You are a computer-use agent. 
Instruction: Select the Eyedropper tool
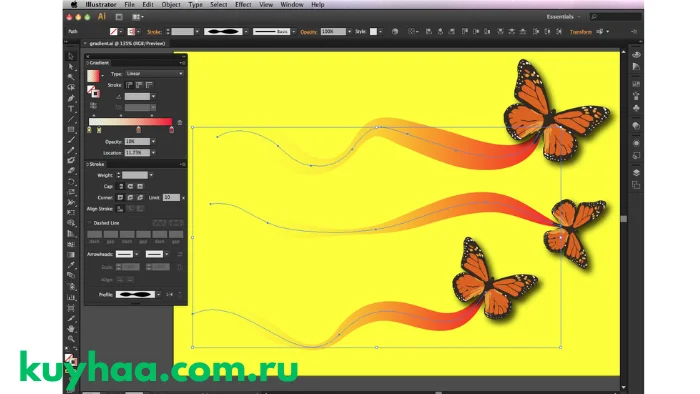pyautogui.click(x=71, y=265)
